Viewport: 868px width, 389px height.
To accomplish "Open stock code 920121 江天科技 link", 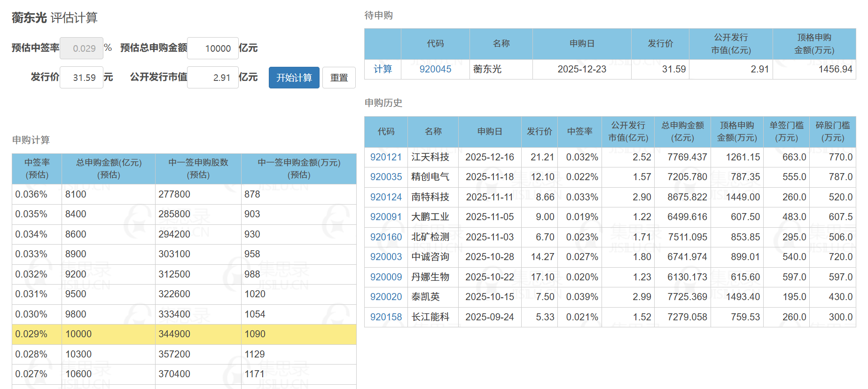I will coord(386,157).
